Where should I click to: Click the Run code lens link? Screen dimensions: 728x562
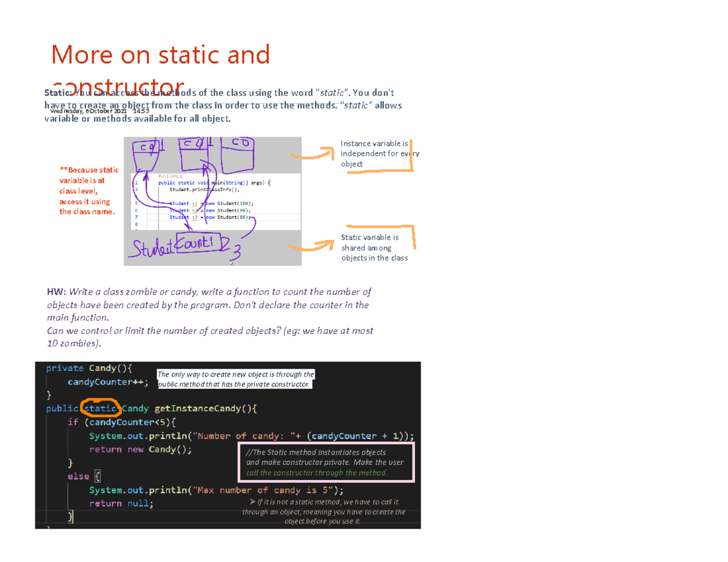click(x=163, y=176)
